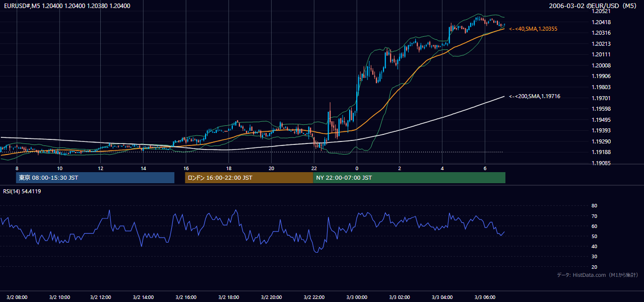The image size is (644, 302).
Task: Click price axis value 1.20008
Action: pos(601,65)
